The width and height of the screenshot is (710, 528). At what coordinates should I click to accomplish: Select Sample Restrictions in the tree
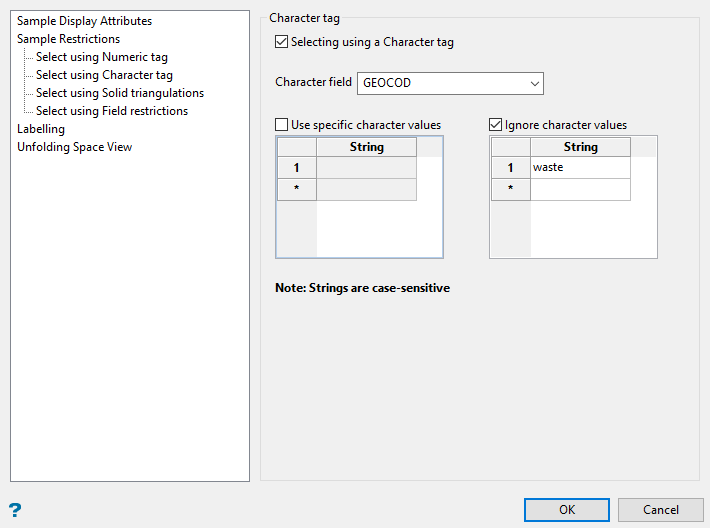coord(68,39)
